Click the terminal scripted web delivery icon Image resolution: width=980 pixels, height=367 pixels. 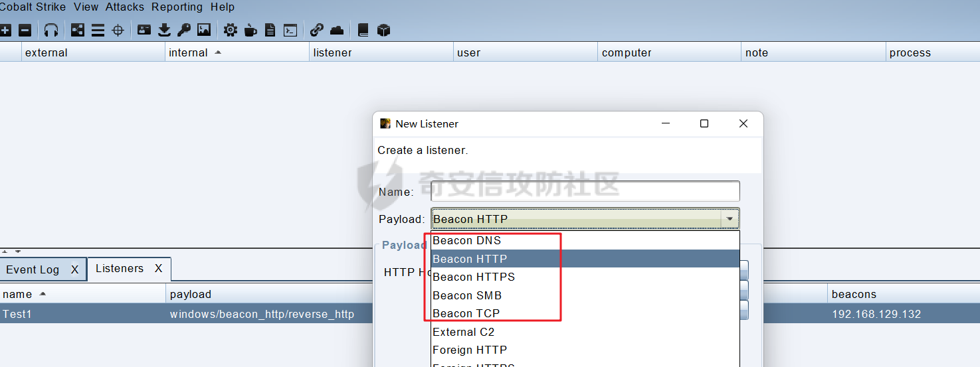click(x=290, y=30)
